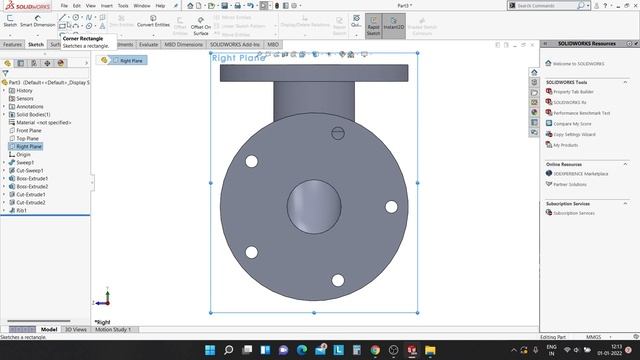Viewport: 640px width, 360px height.
Task: Open Appearances tab in task pane
Action: pyautogui.click(x=534, y=112)
